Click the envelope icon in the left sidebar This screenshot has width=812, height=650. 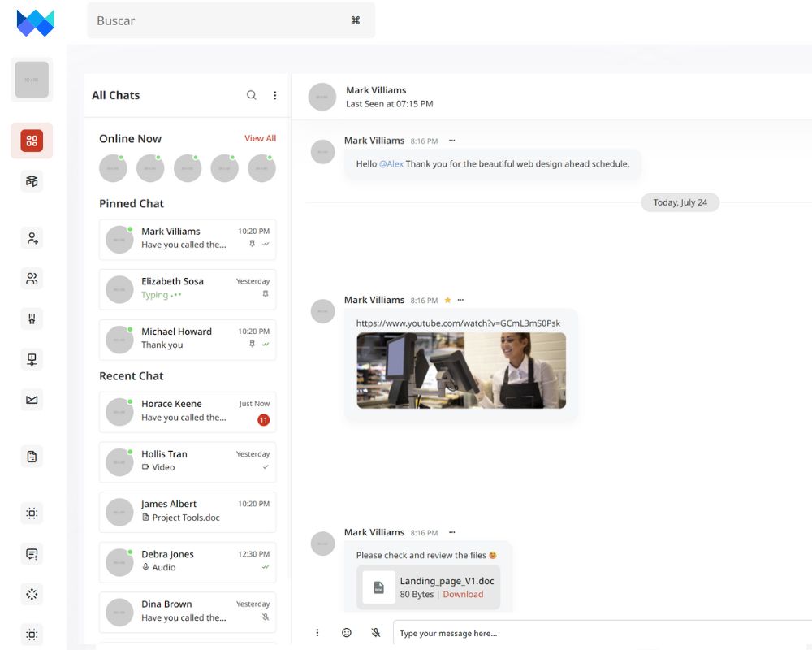[x=32, y=400]
